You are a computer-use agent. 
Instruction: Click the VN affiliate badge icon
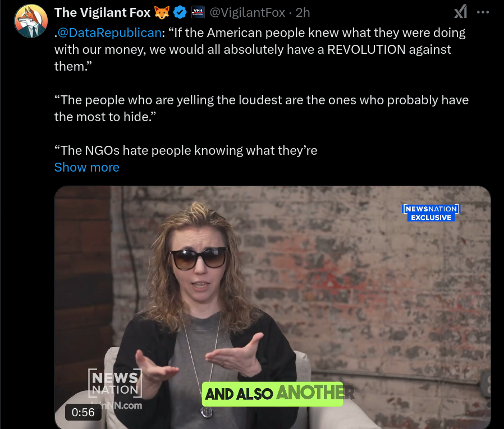(198, 12)
